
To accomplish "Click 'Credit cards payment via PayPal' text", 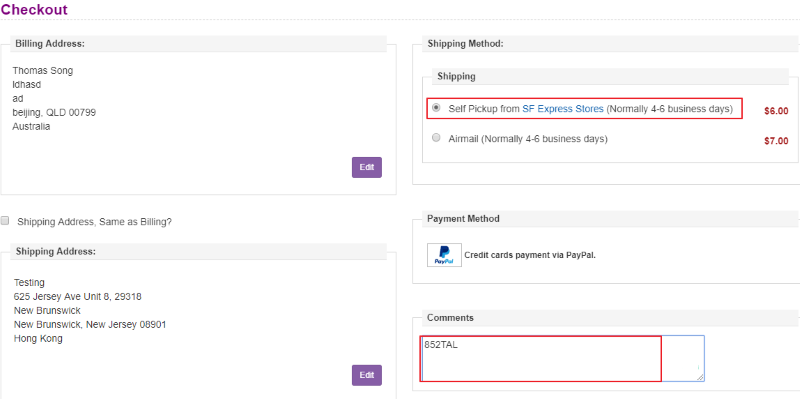I will [530, 255].
